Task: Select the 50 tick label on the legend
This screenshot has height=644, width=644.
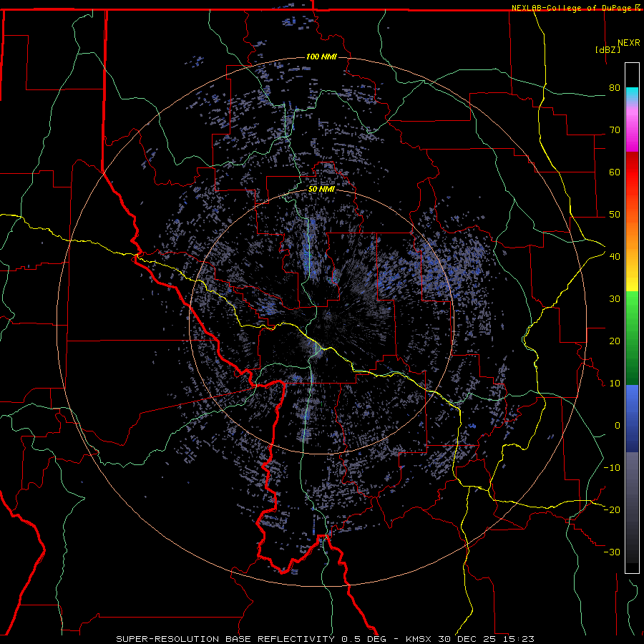Action: 615,215
